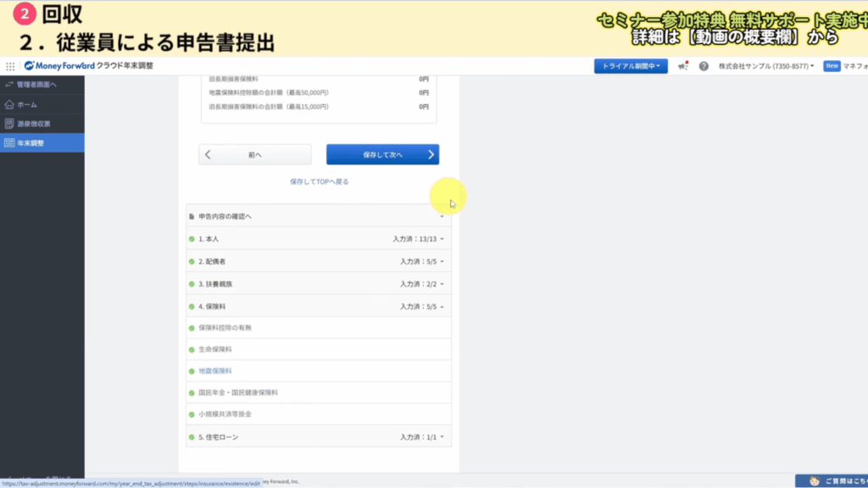Click the 管理者画面へ switch icon
Screen dimensions: 868x488
point(9,85)
